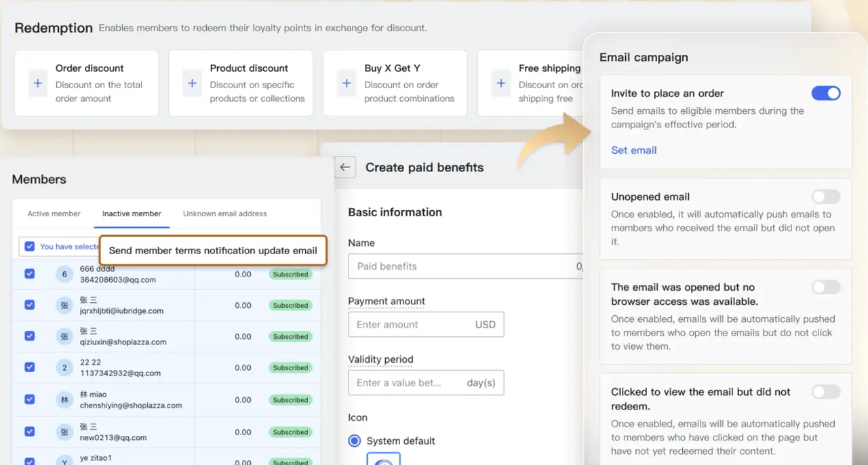Uncheck the member jqrxhljbti@iubridge.com checkbox

pos(30,305)
